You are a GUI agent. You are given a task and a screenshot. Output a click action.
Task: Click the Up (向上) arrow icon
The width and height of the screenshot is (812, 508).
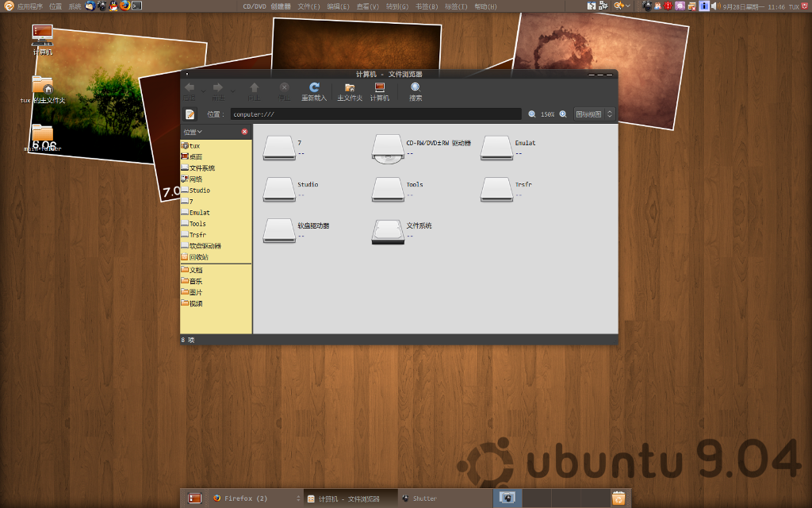pyautogui.click(x=254, y=87)
